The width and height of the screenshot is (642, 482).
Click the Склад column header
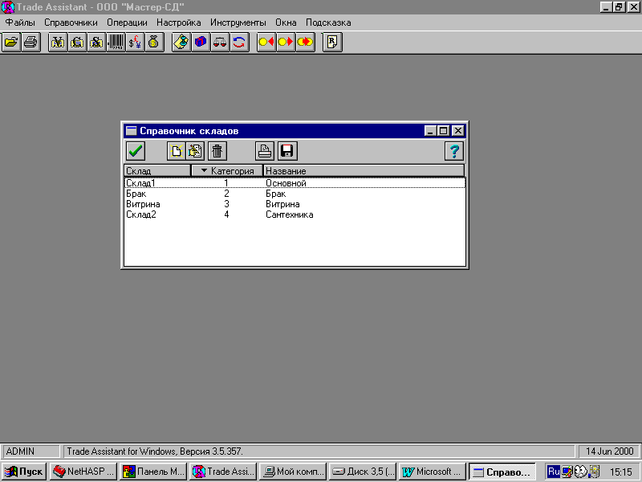[157, 171]
